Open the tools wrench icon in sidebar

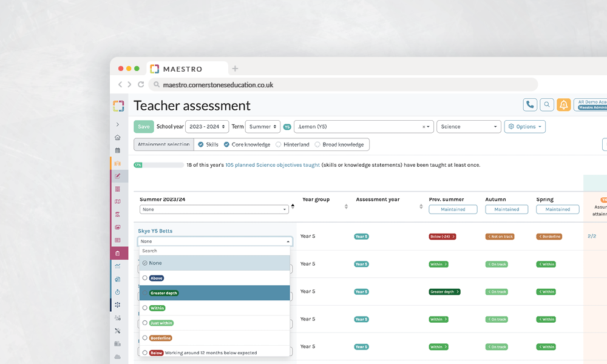(x=118, y=331)
